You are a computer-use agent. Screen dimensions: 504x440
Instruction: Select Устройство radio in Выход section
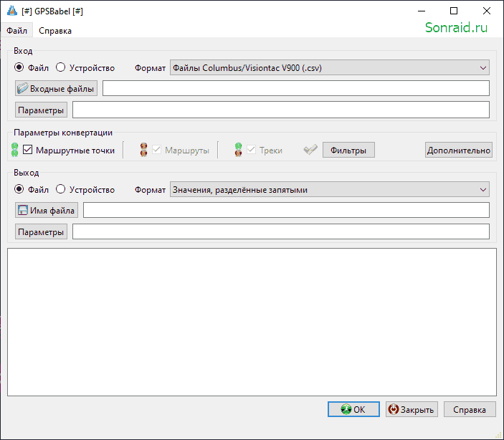(x=60, y=189)
